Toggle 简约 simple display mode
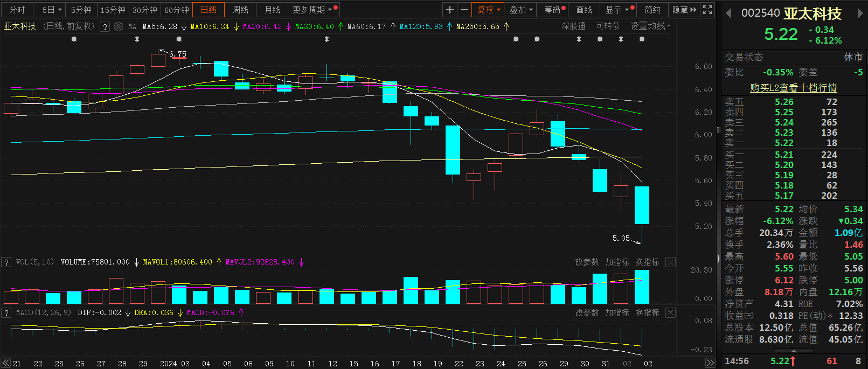 652,10
